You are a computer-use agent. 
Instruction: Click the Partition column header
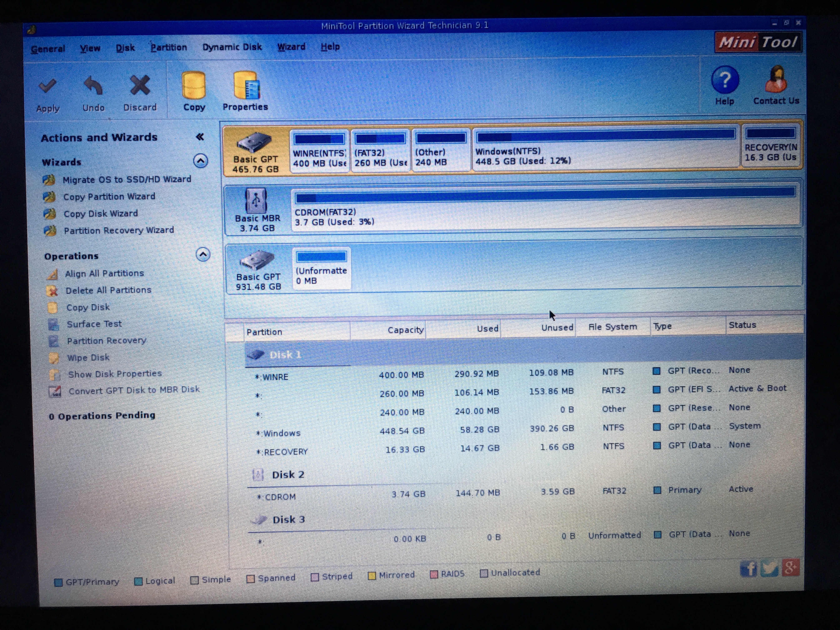[x=297, y=331]
